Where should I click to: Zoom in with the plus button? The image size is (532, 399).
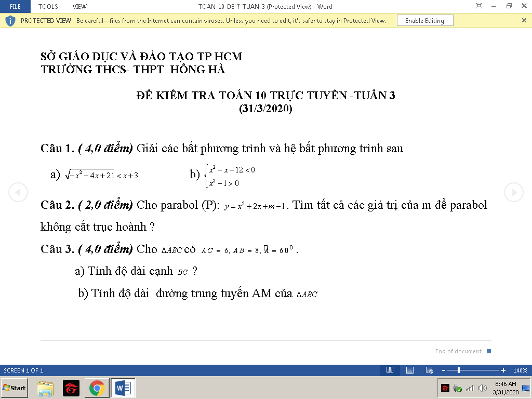(503, 370)
